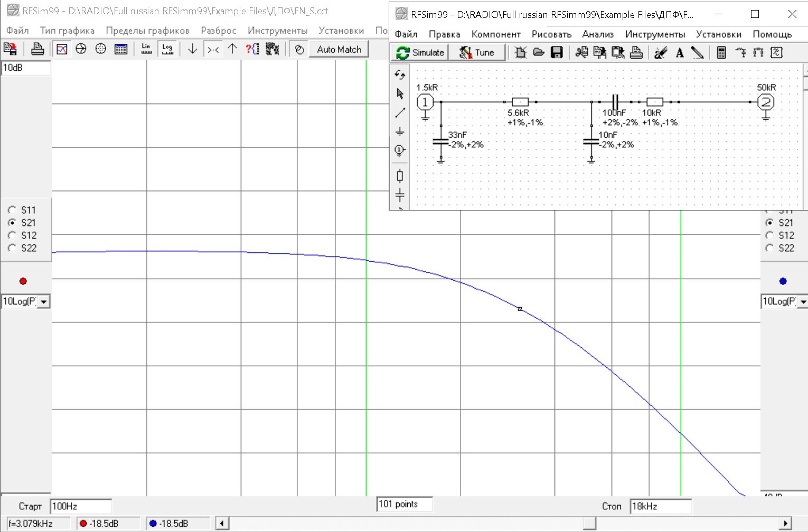Click the red trace color dot
808x532 pixels.
point(23,281)
